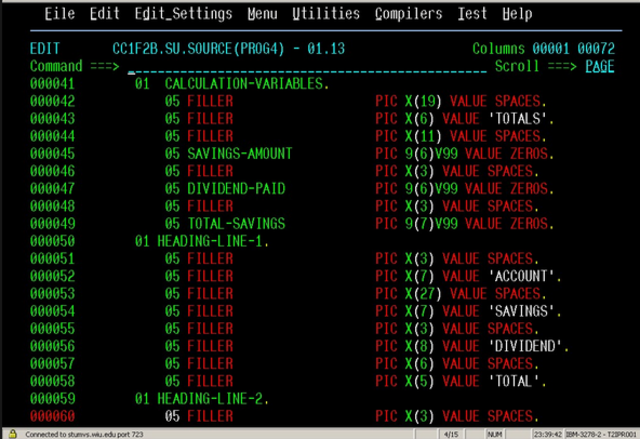The width and height of the screenshot is (640, 439).
Task: Click line number 000052
Action: tap(52, 277)
